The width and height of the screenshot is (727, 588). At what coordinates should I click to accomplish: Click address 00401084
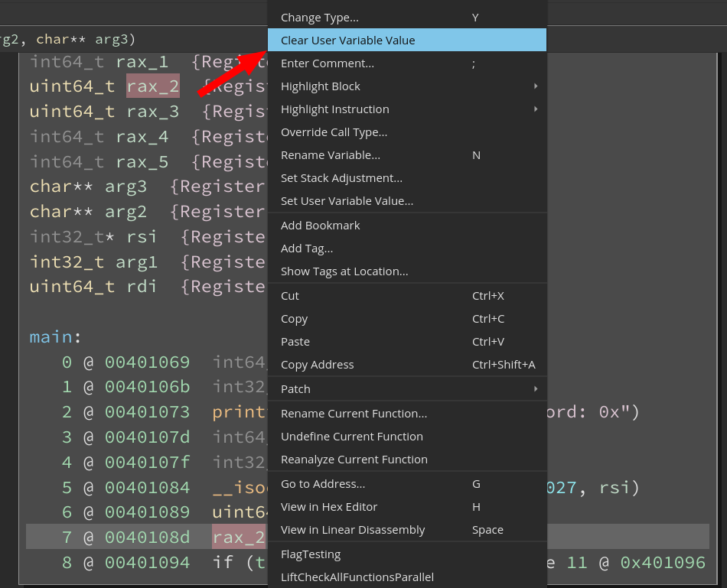[148, 488]
